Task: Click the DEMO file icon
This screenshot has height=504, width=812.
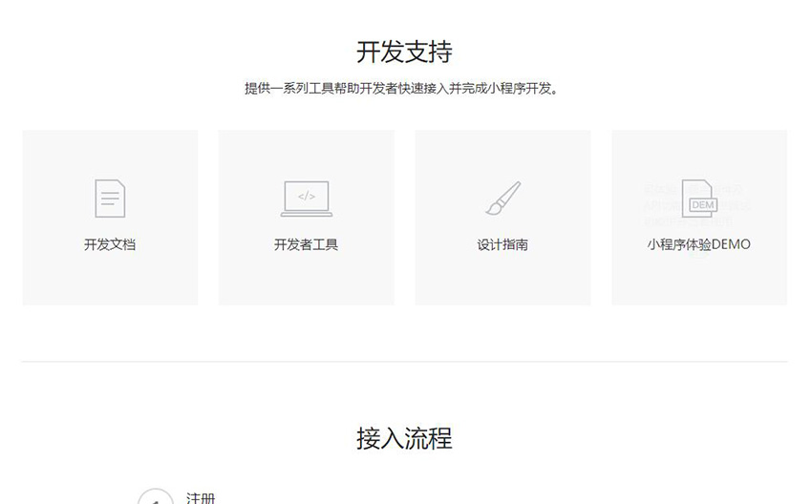Action: pyautogui.click(x=699, y=199)
